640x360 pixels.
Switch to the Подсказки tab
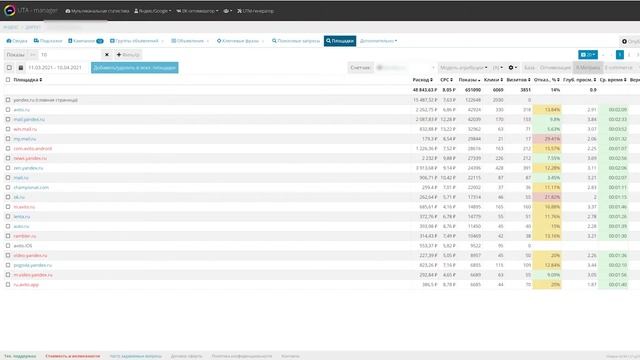[48, 41]
